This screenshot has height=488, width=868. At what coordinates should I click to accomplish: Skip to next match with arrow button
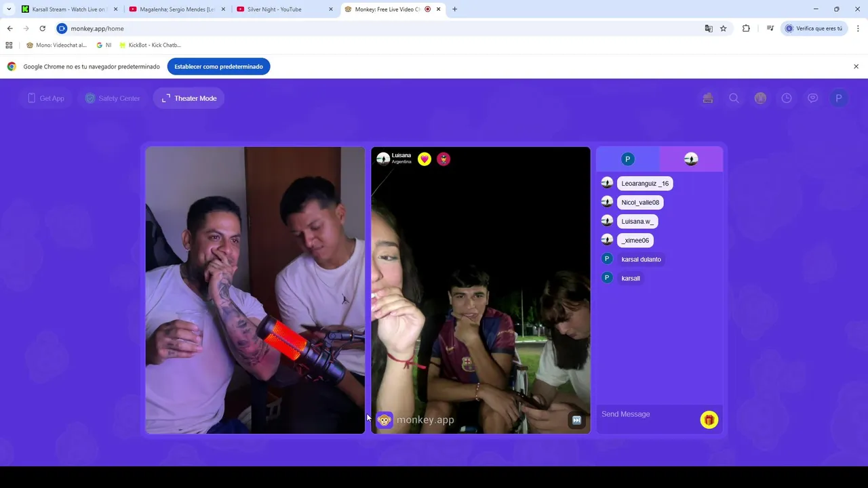coord(576,420)
